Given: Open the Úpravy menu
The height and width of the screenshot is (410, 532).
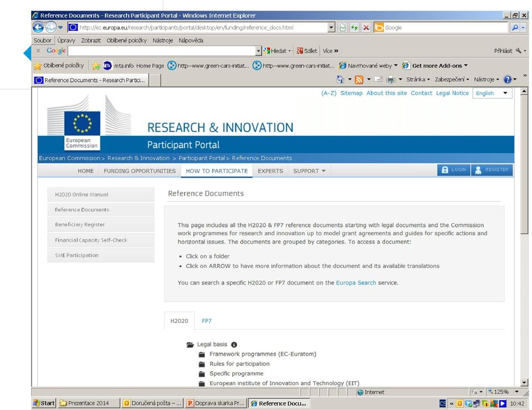Looking at the screenshot, I should point(66,41).
